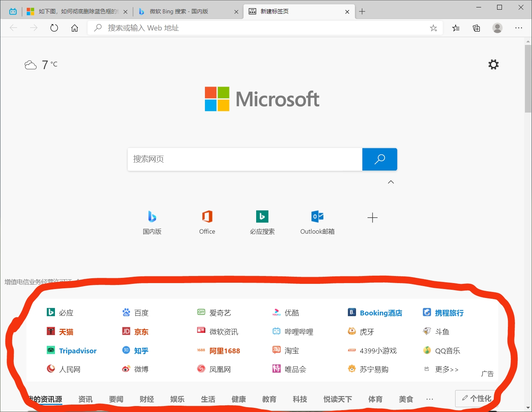Open the 微博 link
The width and height of the screenshot is (532, 412).
[x=136, y=369]
